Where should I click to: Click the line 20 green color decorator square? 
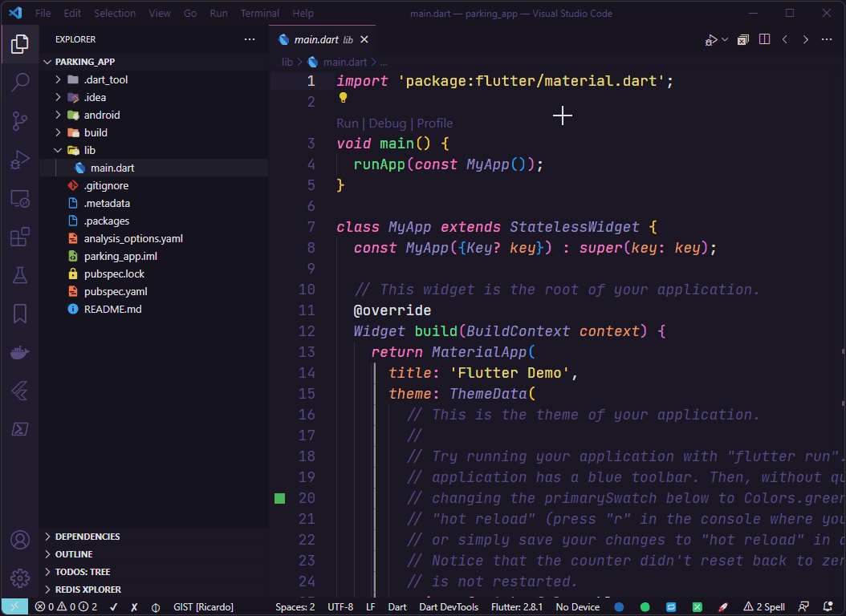279,499
